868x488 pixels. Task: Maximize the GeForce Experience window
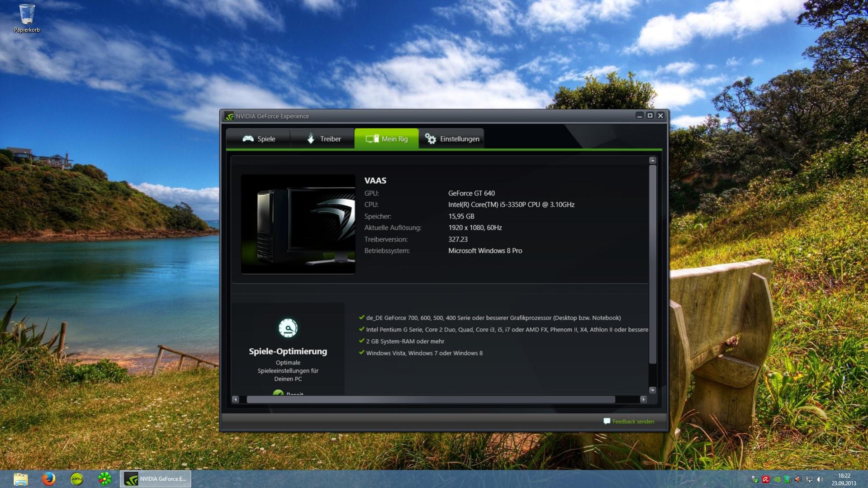[650, 116]
